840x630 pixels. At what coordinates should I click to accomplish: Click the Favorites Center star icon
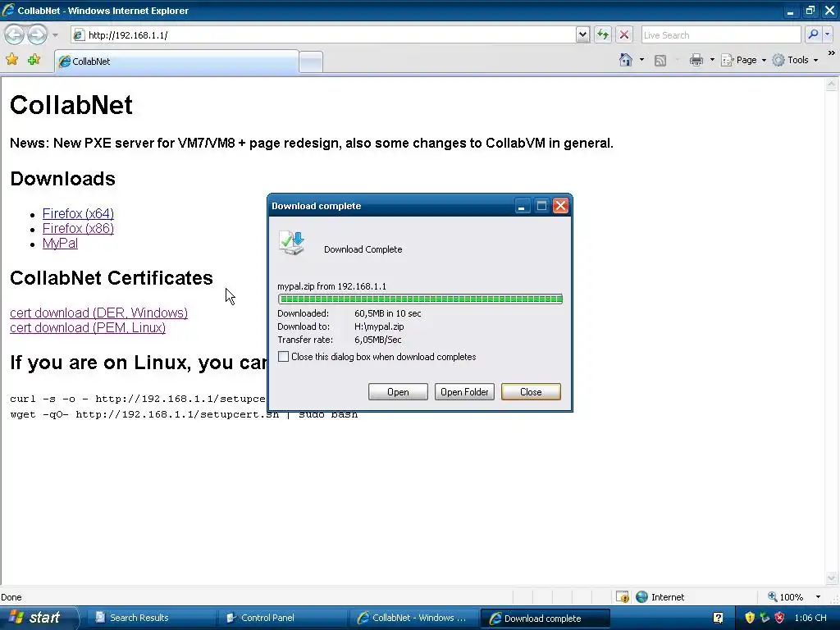tap(11, 59)
